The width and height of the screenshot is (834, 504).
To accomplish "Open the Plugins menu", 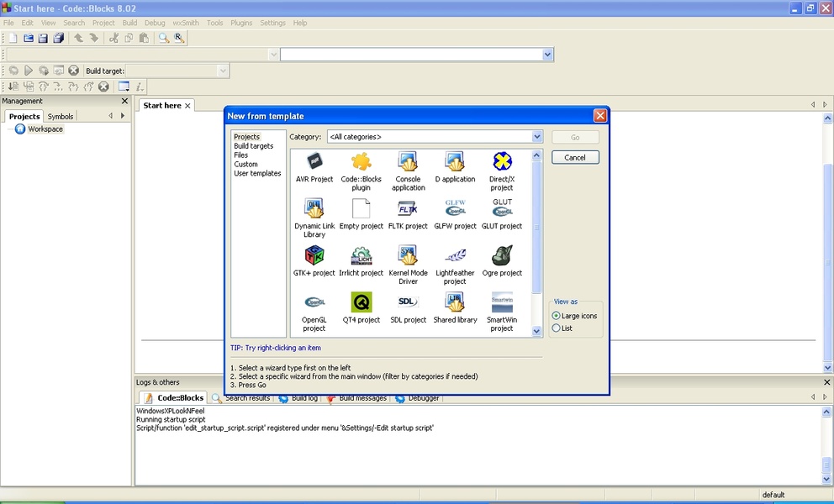I will click(x=241, y=23).
